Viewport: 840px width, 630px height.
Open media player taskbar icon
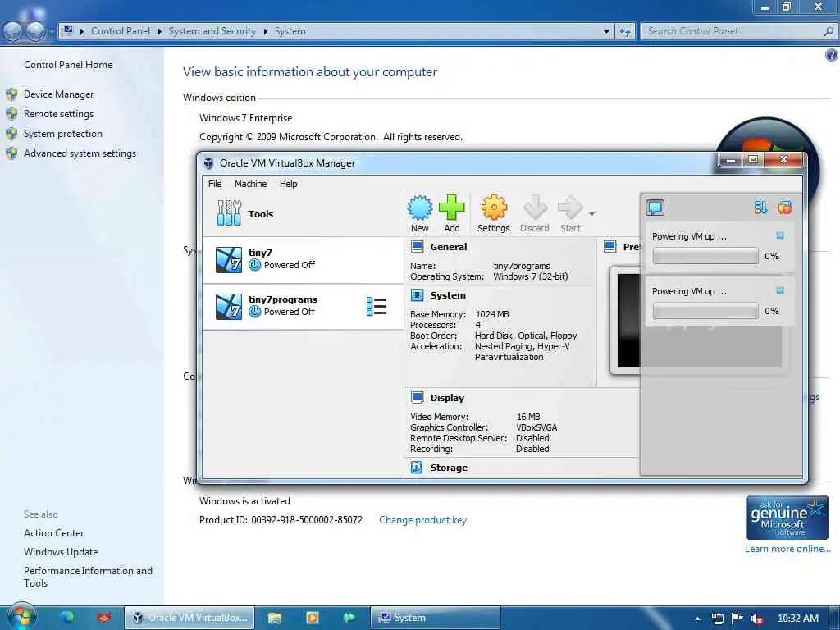(x=313, y=618)
